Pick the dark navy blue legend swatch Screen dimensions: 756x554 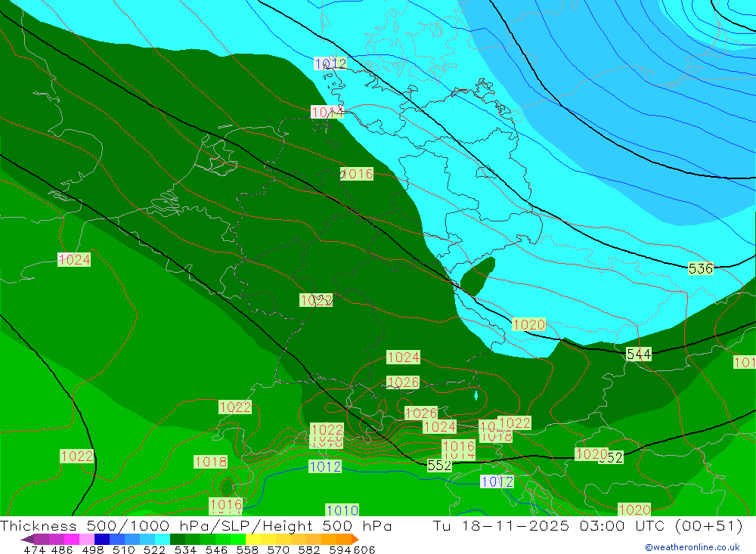click(x=101, y=539)
